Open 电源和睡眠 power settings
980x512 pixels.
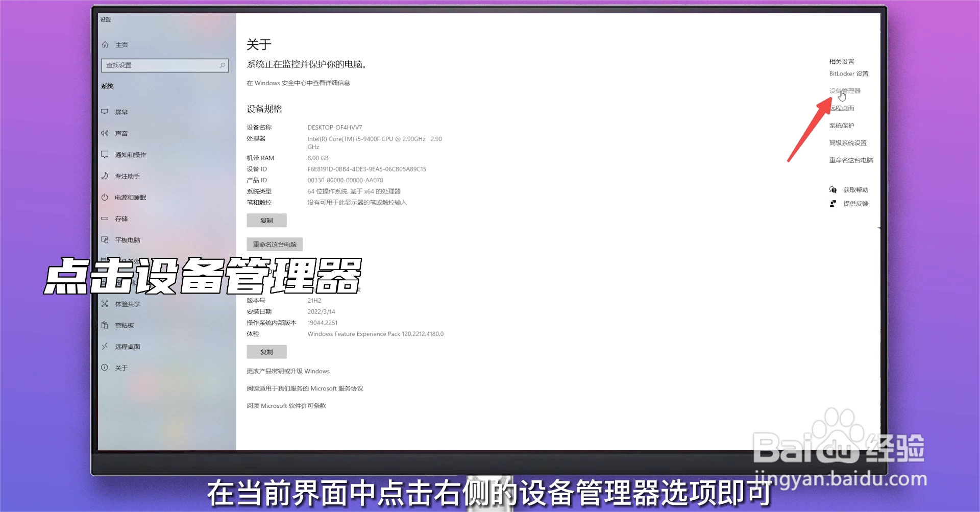coord(130,198)
